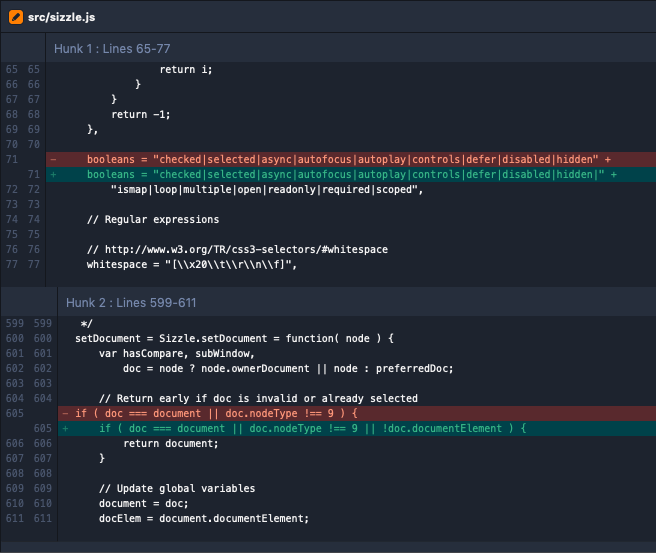The image size is (656, 553).
Task: Click the plus marker on added line 605
Action: pyautogui.click(x=65, y=428)
